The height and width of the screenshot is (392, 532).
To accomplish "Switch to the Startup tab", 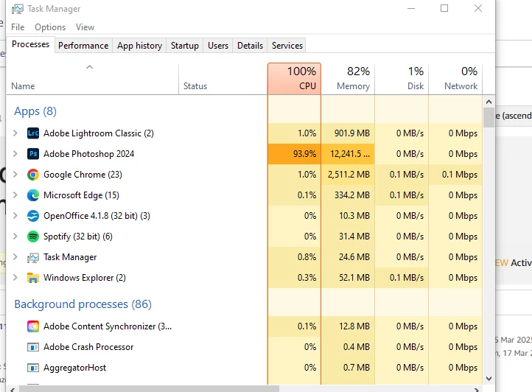I will click(184, 46).
